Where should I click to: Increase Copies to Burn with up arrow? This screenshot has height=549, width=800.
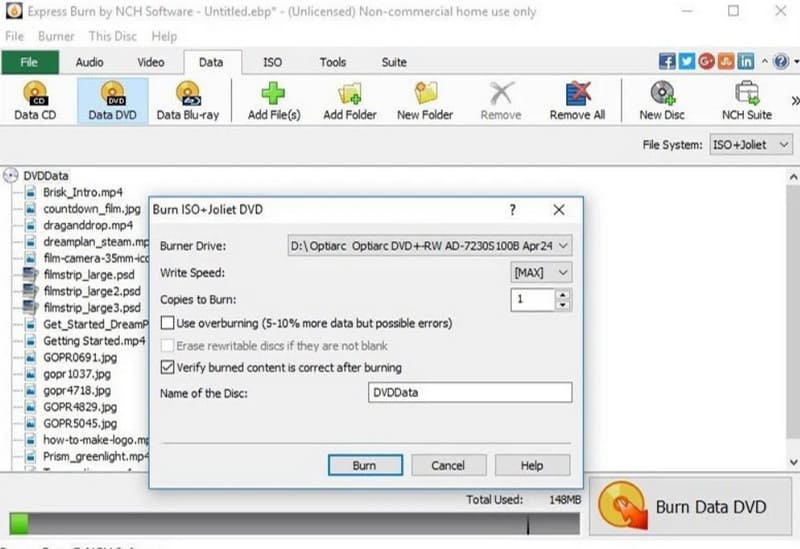563,294
